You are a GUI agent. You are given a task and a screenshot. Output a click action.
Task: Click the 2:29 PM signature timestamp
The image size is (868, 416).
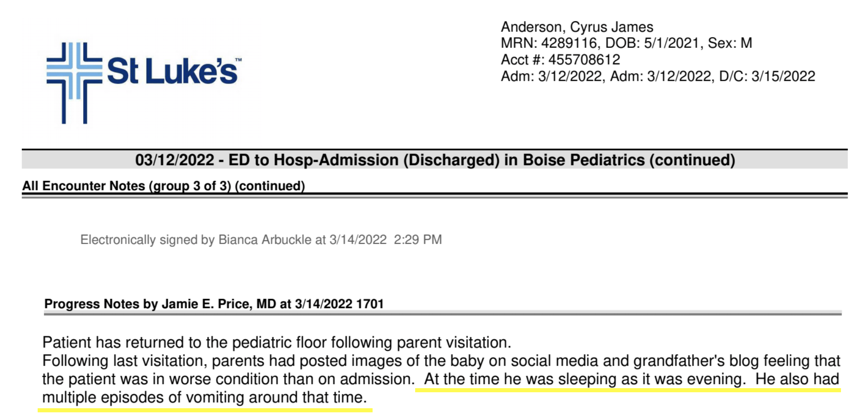tap(418, 240)
